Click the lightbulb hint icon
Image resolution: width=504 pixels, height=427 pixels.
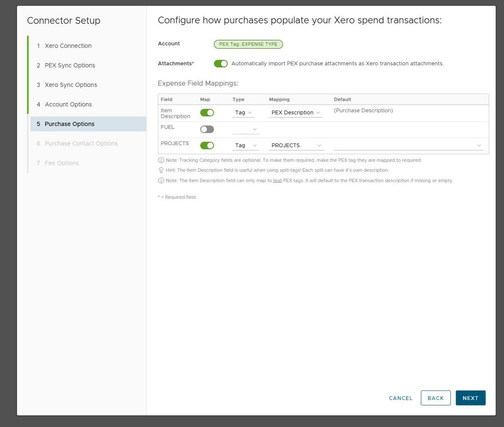(x=161, y=170)
